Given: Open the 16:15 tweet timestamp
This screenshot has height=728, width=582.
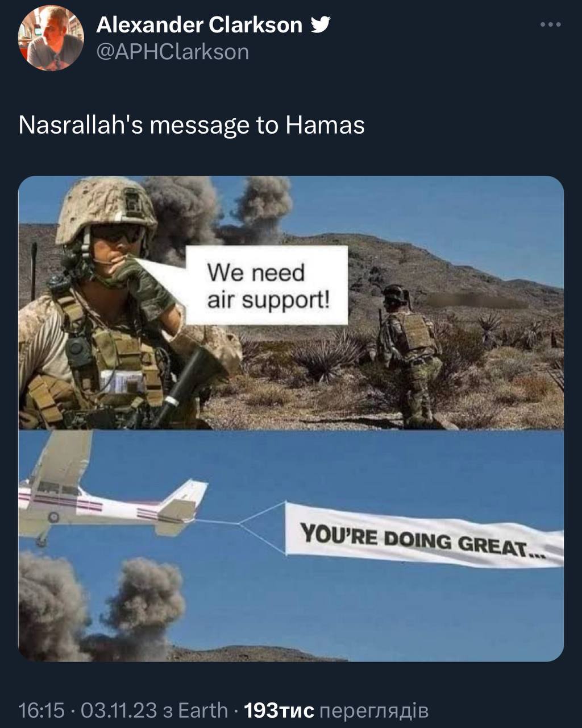Looking at the screenshot, I should pyautogui.click(x=41, y=710).
